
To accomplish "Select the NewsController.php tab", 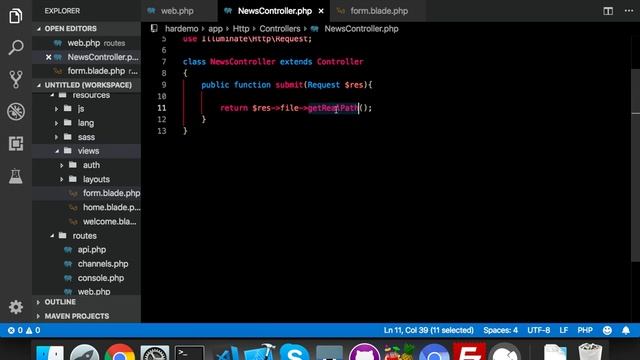I will coord(274,11).
